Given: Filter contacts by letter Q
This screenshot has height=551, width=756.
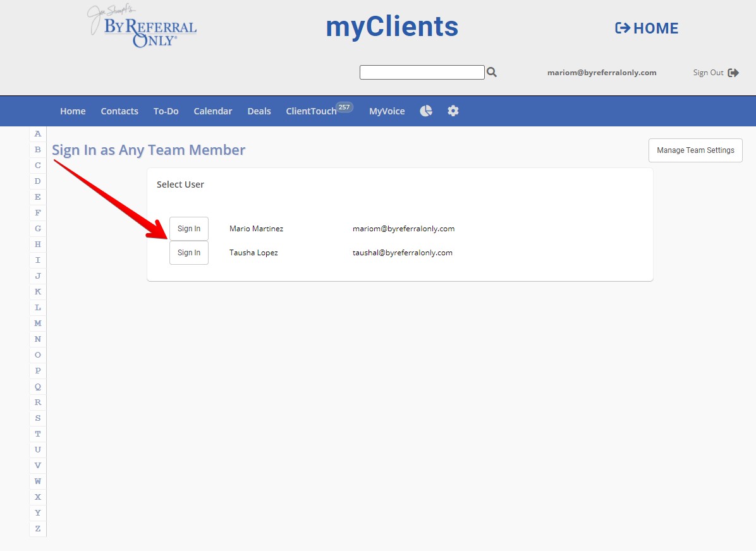Looking at the screenshot, I should pos(37,387).
